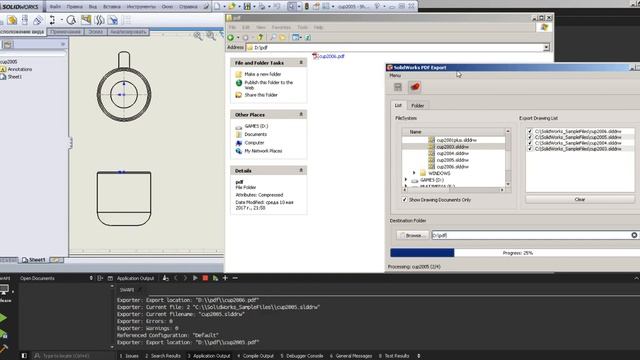Click the Search magnifier in Explorer toolbar
The height and width of the screenshot is (360, 640).
coord(273,38)
